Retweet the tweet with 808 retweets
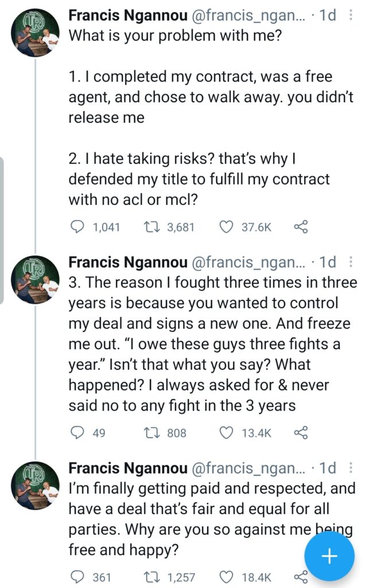 coord(152,432)
